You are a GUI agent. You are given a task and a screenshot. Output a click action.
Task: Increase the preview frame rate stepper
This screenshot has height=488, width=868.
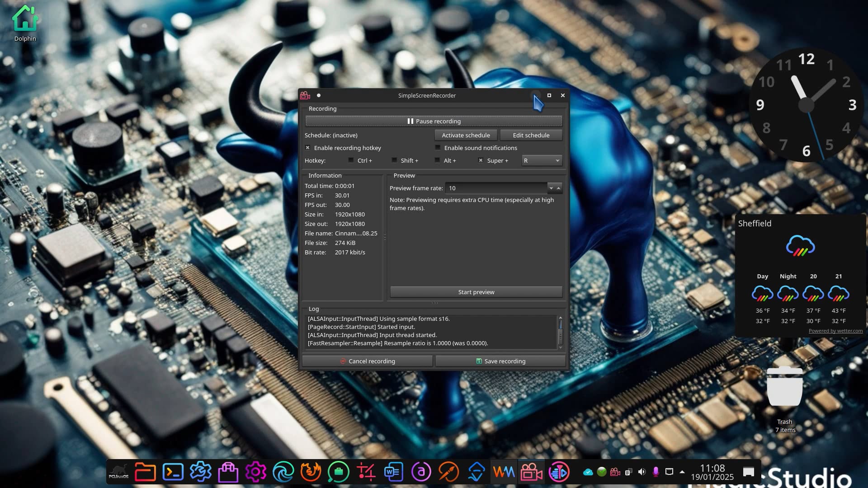[559, 188]
